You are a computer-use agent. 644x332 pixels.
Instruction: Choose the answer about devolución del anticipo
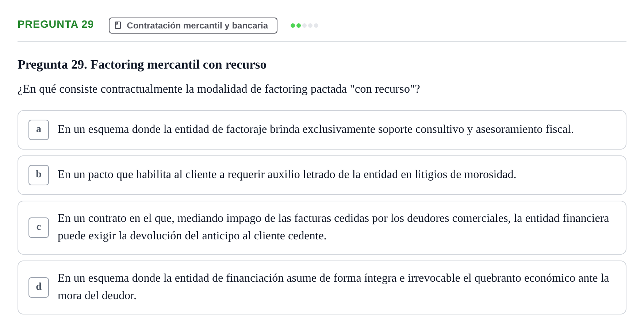[322, 228]
